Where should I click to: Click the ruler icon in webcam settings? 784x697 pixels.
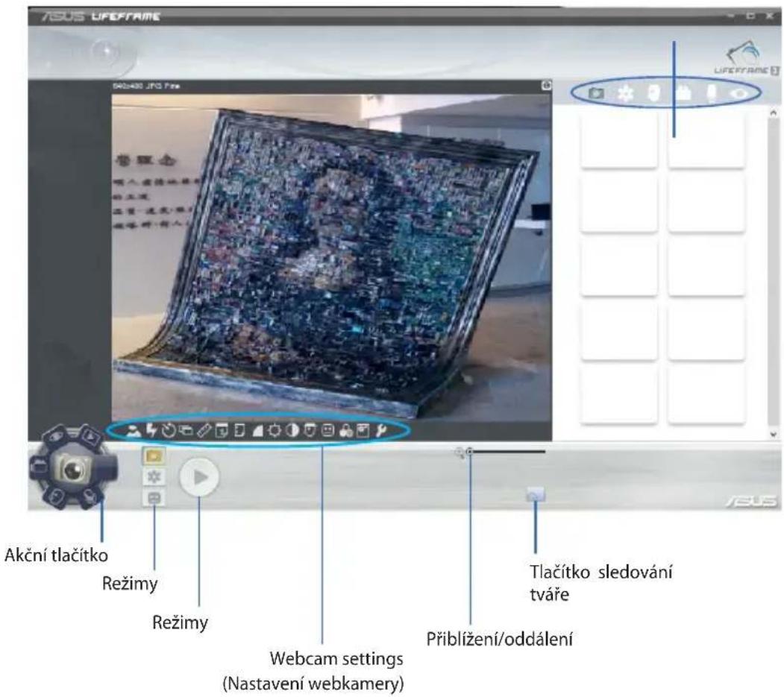point(204,430)
